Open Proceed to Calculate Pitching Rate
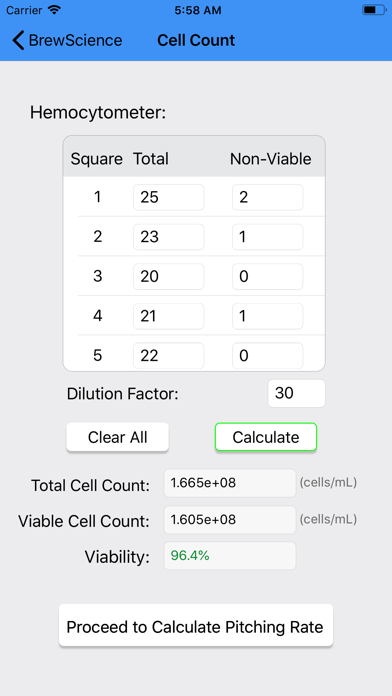This screenshot has width=392, height=696. click(196, 627)
